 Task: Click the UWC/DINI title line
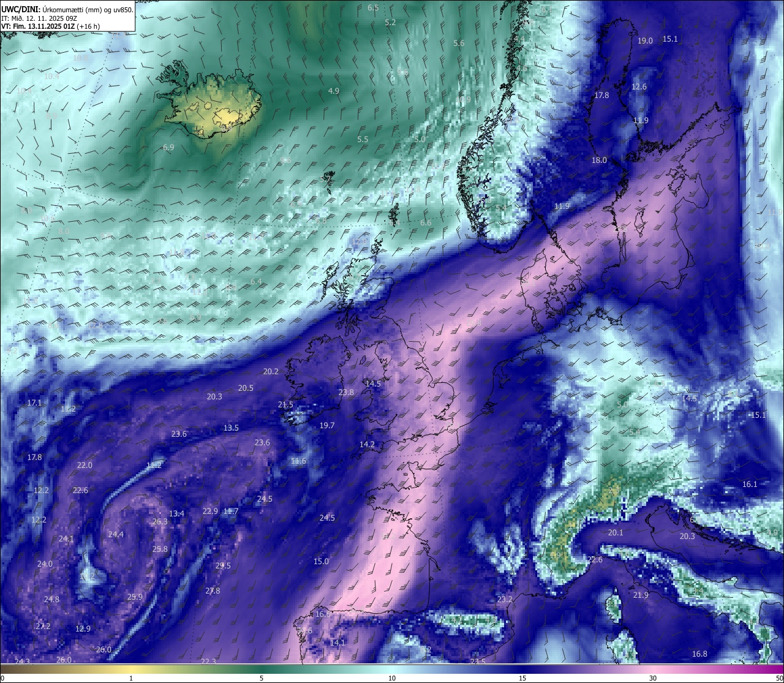[67, 10]
